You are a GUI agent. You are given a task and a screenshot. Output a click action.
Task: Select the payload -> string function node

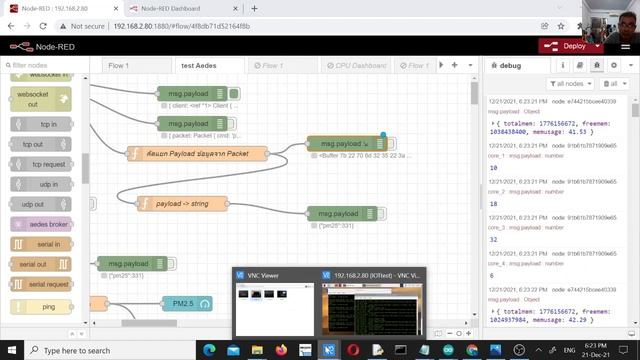[182, 204]
